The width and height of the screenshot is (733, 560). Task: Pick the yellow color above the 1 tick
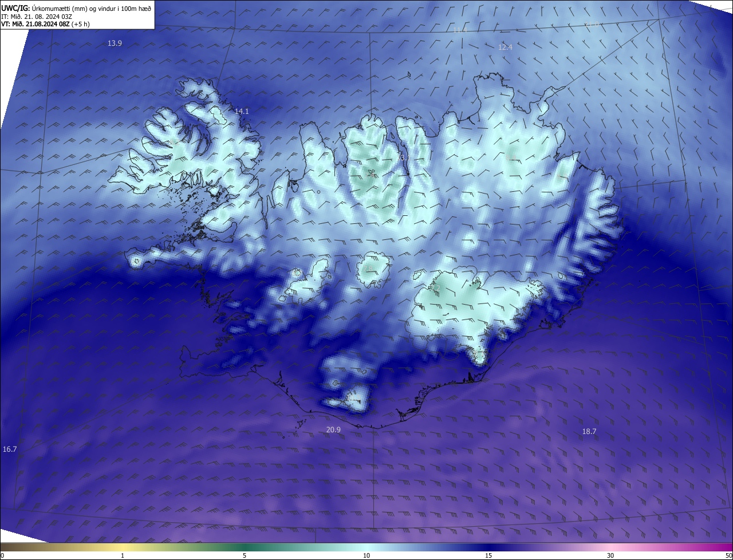(123, 547)
